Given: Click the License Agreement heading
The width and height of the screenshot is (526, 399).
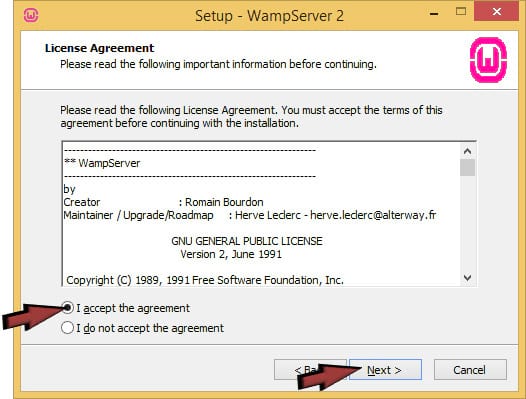Looking at the screenshot, I should coord(99,48).
